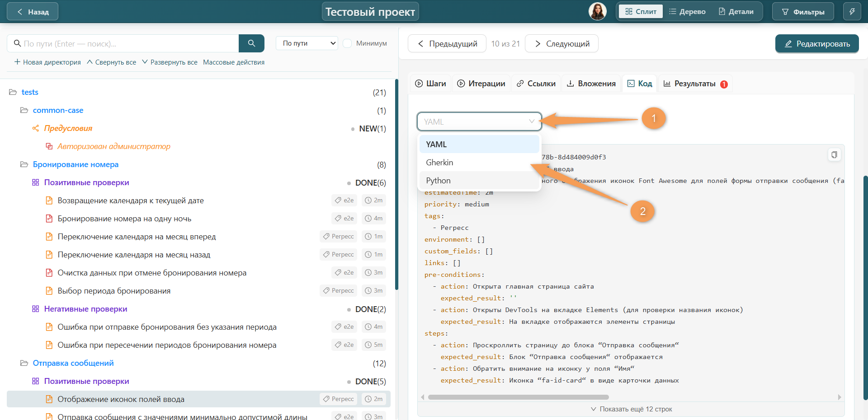Go to Следующий test case

pos(561,44)
